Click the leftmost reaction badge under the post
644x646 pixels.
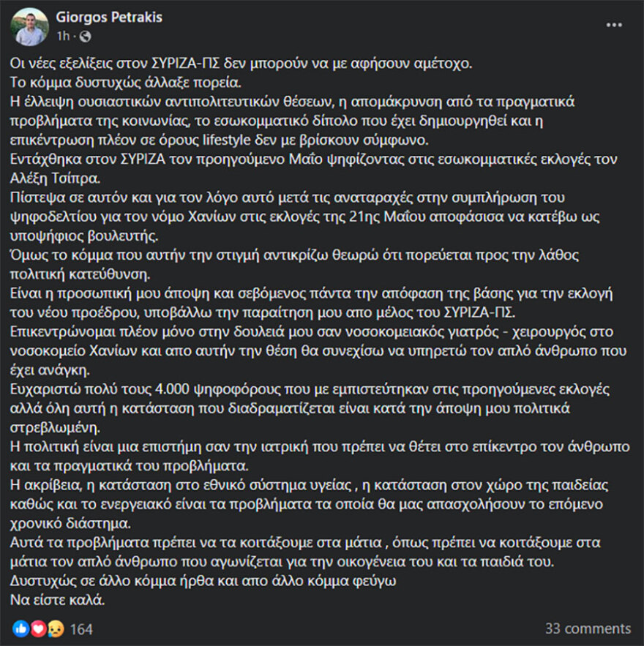click(x=20, y=628)
